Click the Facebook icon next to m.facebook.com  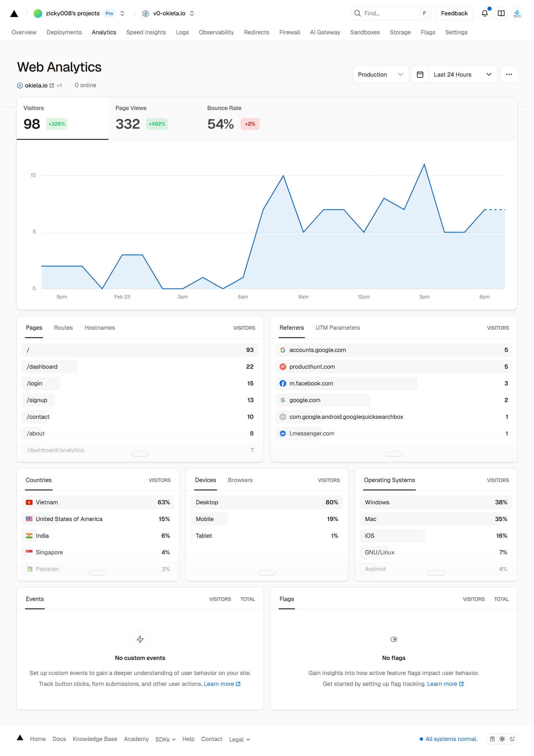click(x=283, y=383)
